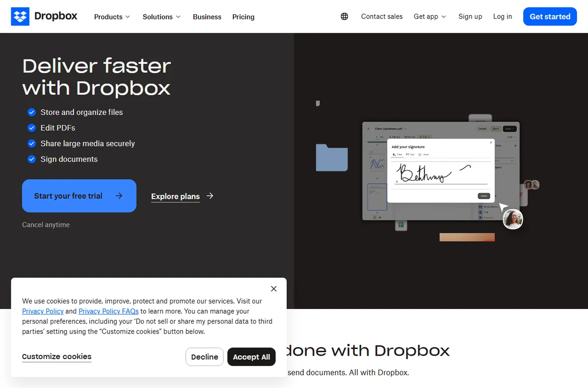The height and width of the screenshot is (388, 588).
Task: Click checkmark beside Store and organize files
Action: [31, 112]
